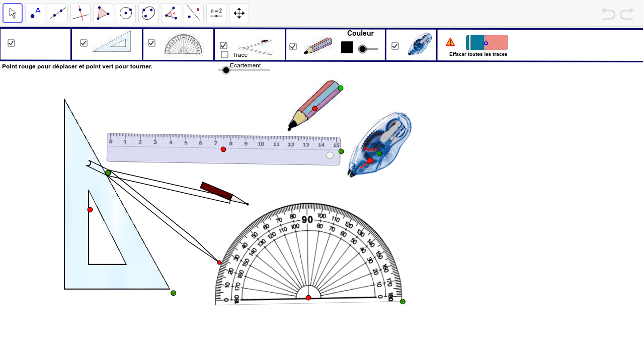Select the Angle measurement tool
Image resolution: width=644 pixels, height=342 pixels.
pyautogui.click(x=171, y=13)
